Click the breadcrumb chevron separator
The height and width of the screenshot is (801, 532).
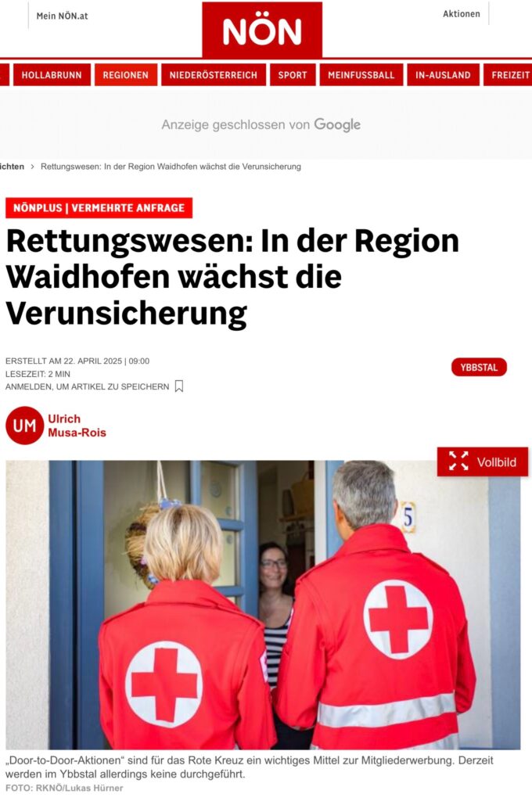[x=32, y=167]
